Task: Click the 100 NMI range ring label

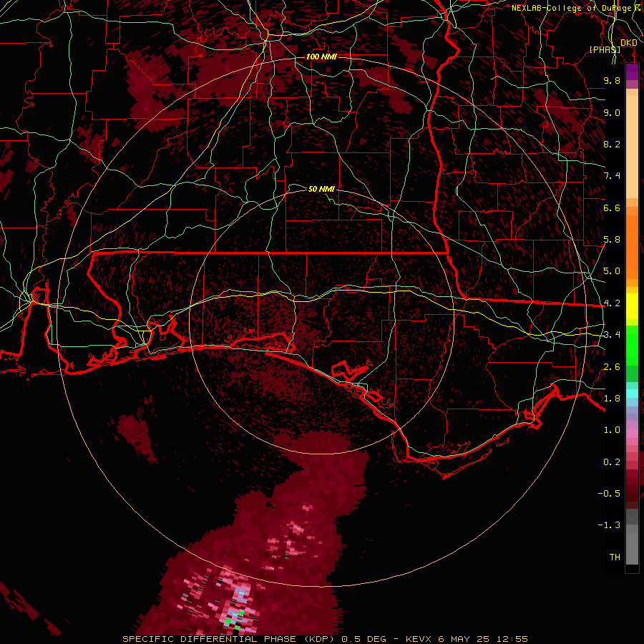Action: coord(321,57)
